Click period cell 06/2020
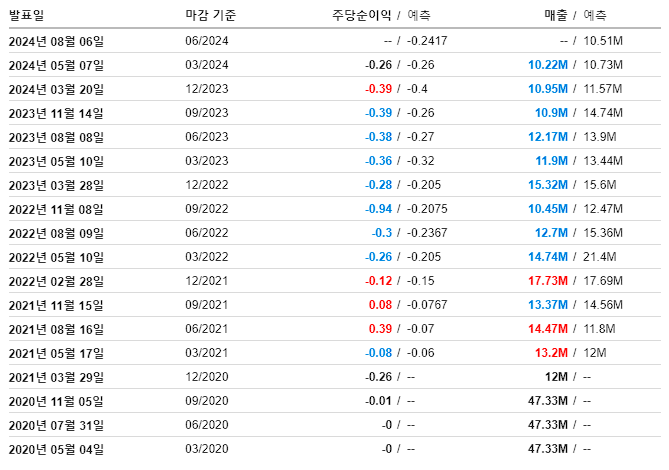This screenshot has height=470, width=669. (207, 425)
